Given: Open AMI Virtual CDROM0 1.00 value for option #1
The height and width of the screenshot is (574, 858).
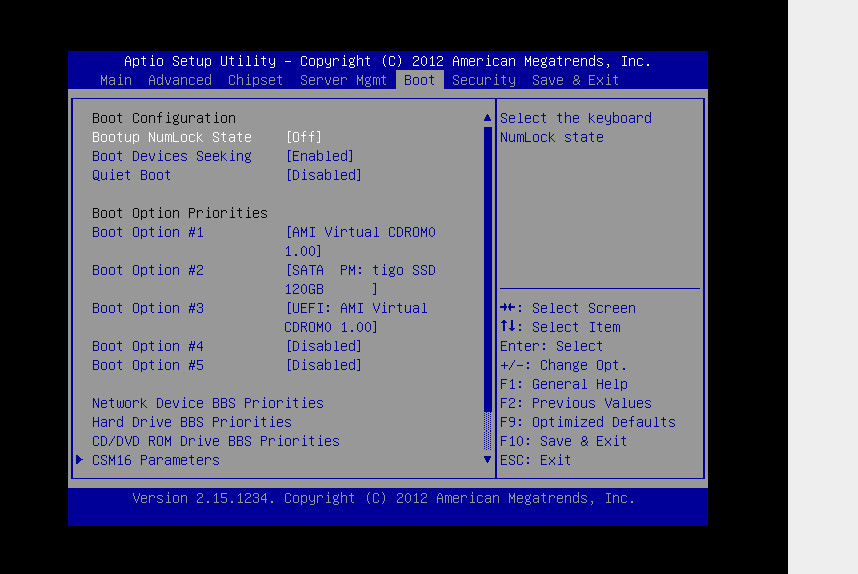Looking at the screenshot, I should 360,242.
